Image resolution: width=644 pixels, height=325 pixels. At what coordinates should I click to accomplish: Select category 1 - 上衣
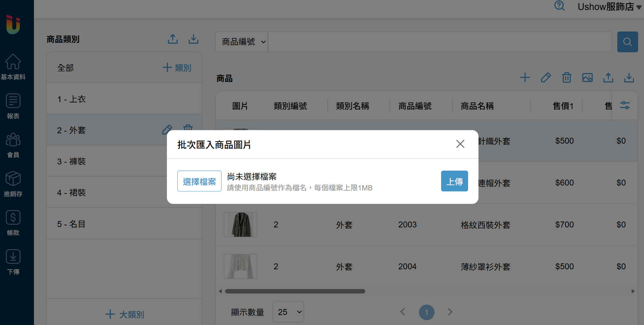[x=124, y=99]
